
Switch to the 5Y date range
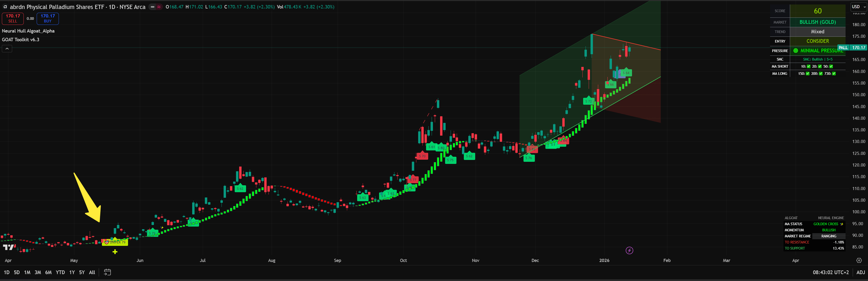[82, 272]
